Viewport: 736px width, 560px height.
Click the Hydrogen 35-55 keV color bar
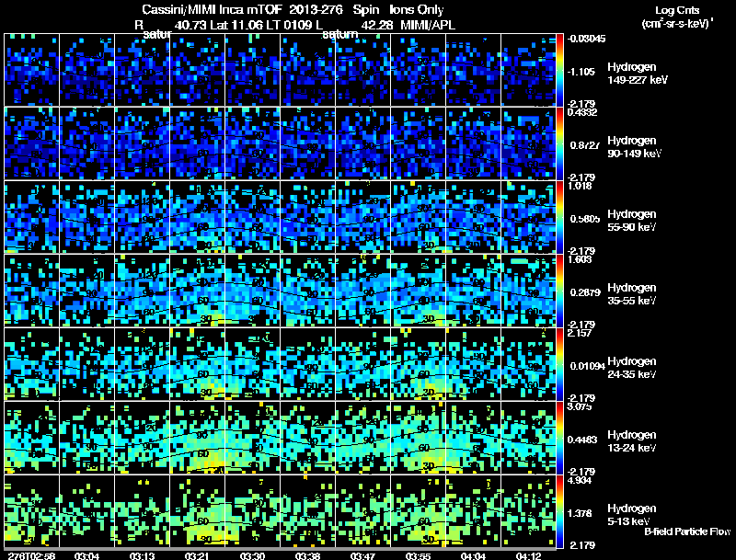pos(559,291)
